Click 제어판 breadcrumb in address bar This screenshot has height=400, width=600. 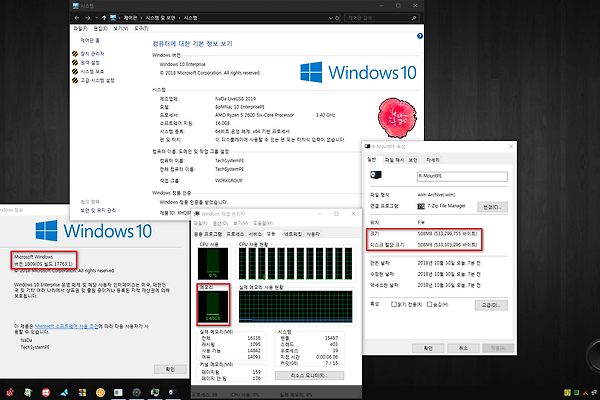pos(130,18)
